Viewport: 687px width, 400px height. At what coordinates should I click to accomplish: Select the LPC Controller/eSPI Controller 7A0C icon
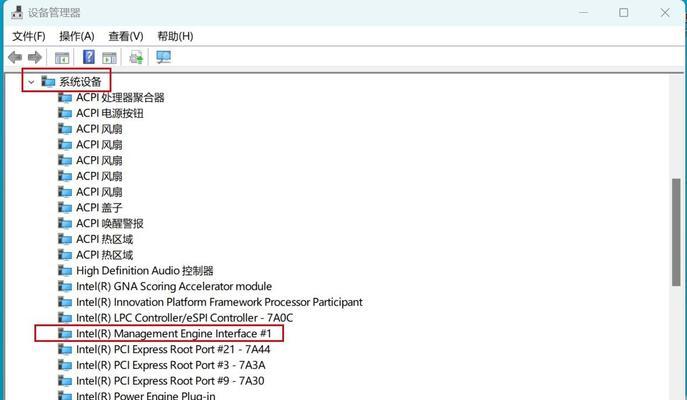pos(65,318)
